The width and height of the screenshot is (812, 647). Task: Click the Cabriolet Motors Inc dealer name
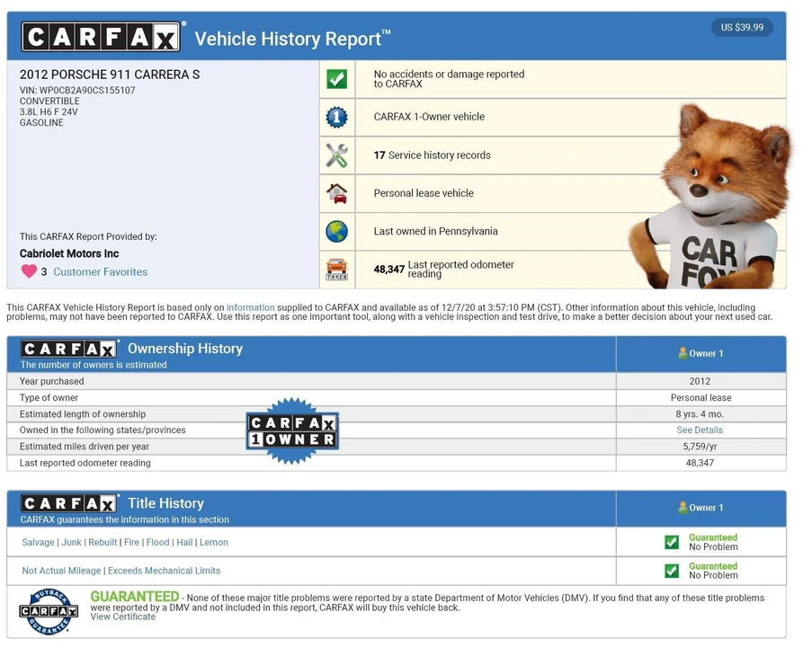(x=69, y=253)
